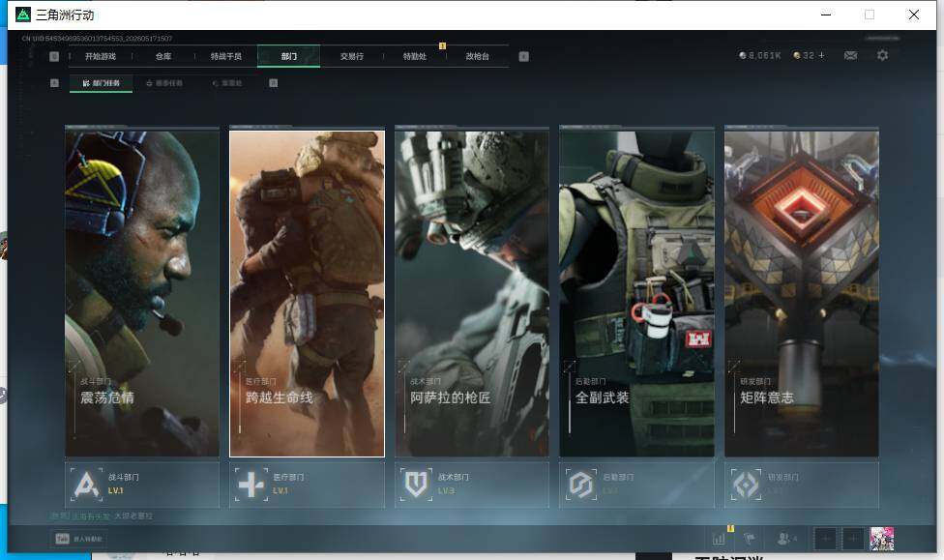This screenshot has width=944, height=560.
Task: Click the key icon at end of sub-tab row
Action: click(x=274, y=83)
